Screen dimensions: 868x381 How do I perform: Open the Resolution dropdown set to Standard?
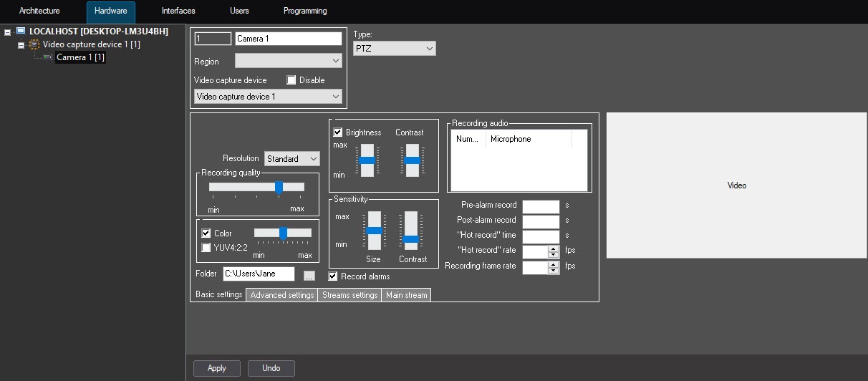point(291,159)
